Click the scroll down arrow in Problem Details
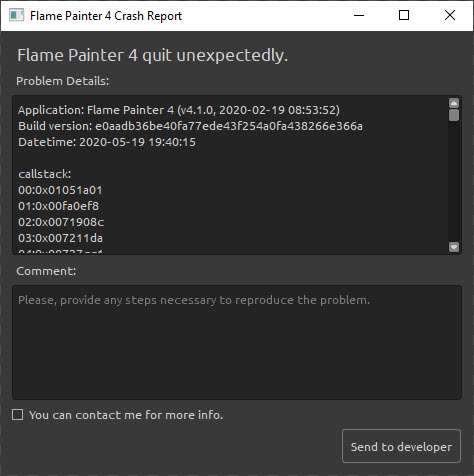This screenshot has height=476, width=474. click(x=454, y=247)
